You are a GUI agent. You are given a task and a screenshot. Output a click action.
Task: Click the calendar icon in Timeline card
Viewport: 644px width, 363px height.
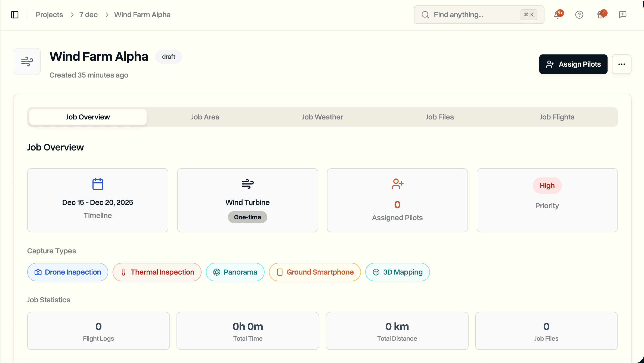tap(98, 184)
